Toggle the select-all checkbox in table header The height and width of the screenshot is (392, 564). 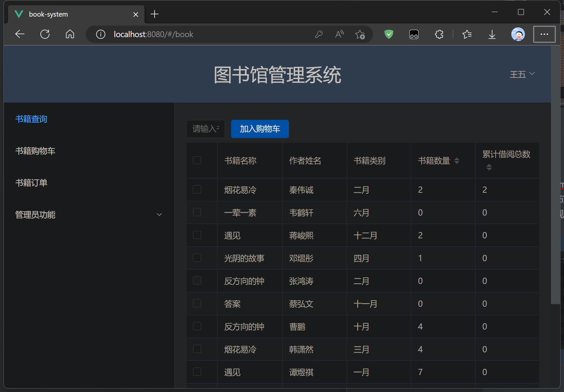pos(197,160)
